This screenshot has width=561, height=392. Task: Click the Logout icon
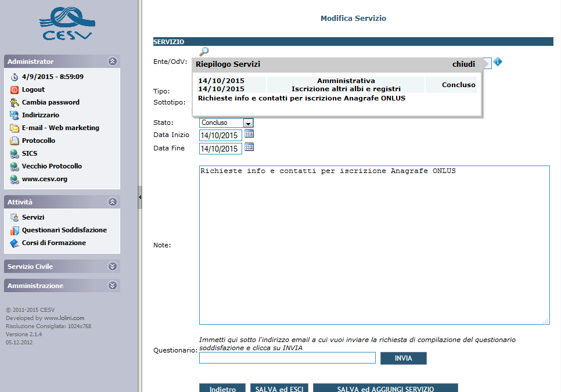pyautogui.click(x=15, y=90)
